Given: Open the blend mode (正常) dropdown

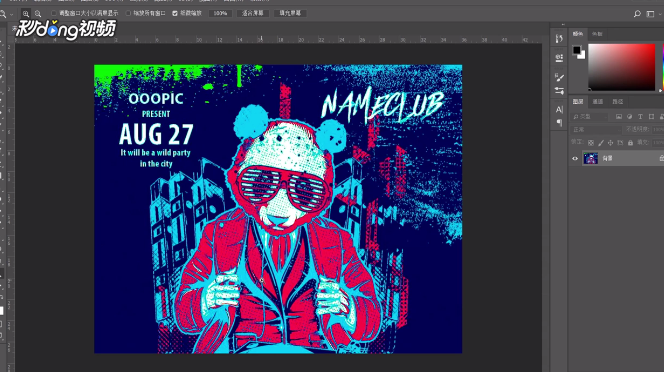Looking at the screenshot, I should pyautogui.click(x=596, y=129).
